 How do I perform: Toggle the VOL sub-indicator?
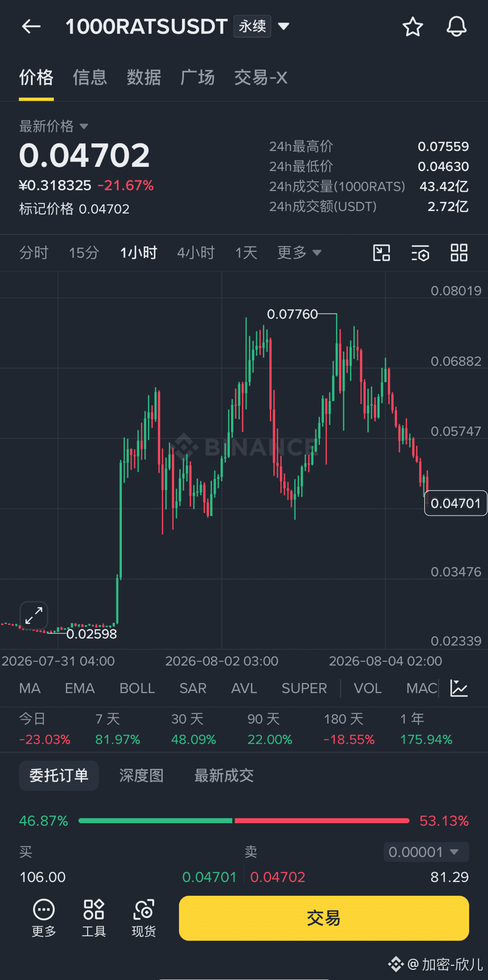click(367, 688)
